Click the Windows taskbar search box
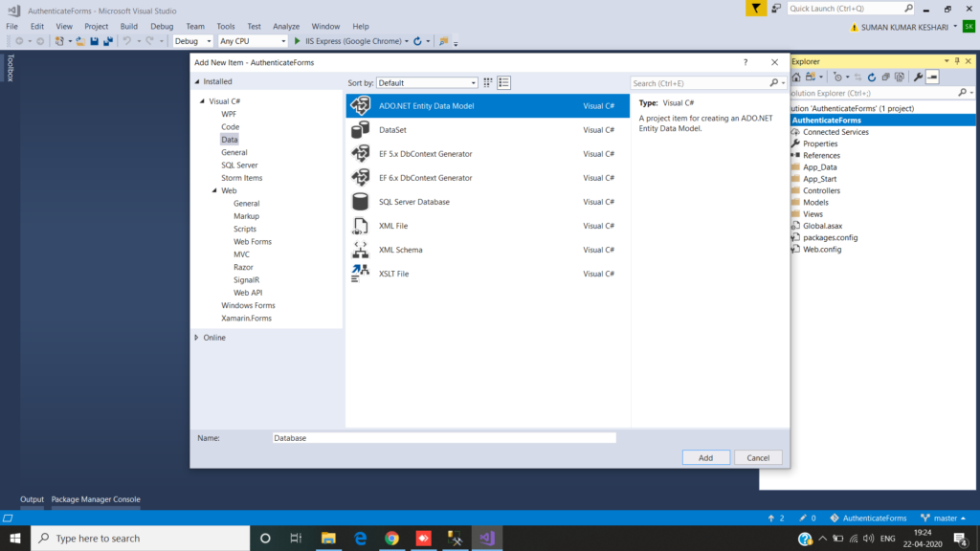The image size is (980, 551). pos(141,538)
